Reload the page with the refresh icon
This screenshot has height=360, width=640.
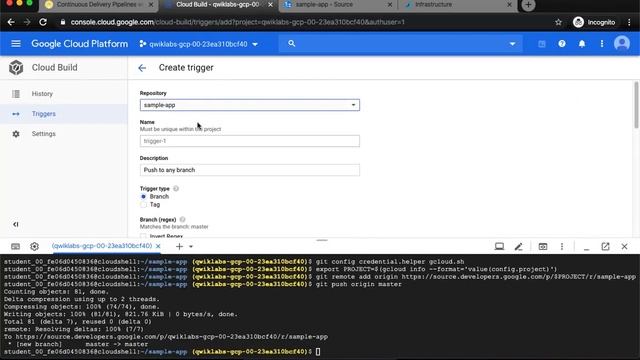click(x=43, y=22)
